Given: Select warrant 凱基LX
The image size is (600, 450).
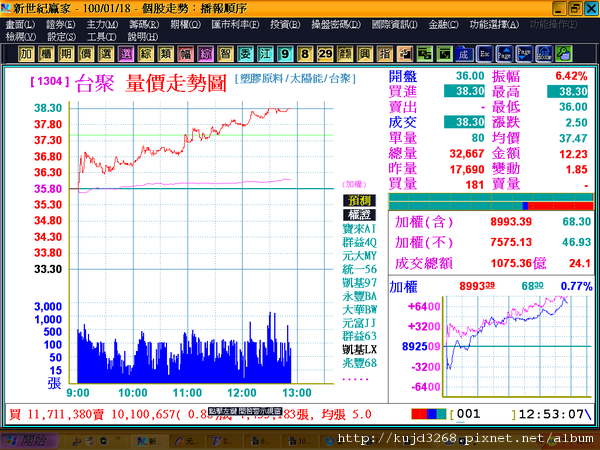Looking at the screenshot, I should tap(359, 349).
